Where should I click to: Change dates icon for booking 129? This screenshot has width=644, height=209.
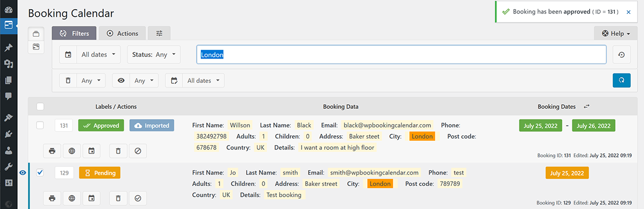(x=91, y=198)
